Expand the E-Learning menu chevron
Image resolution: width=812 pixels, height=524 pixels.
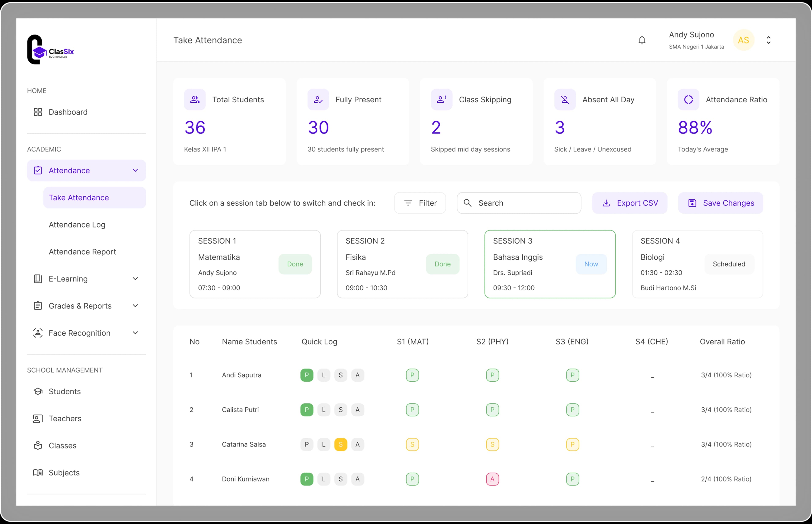coord(135,279)
